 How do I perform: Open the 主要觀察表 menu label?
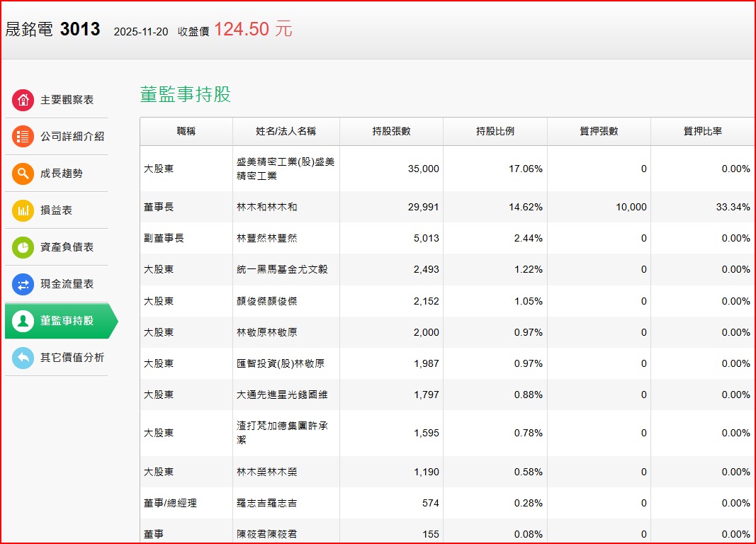pyautogui.click(x=67, y=100)
